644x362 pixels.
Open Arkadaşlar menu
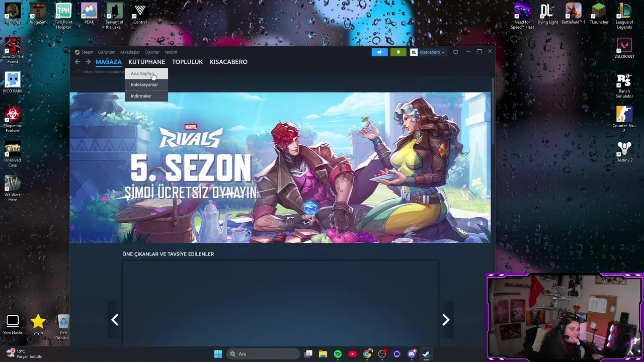point(130,52)
